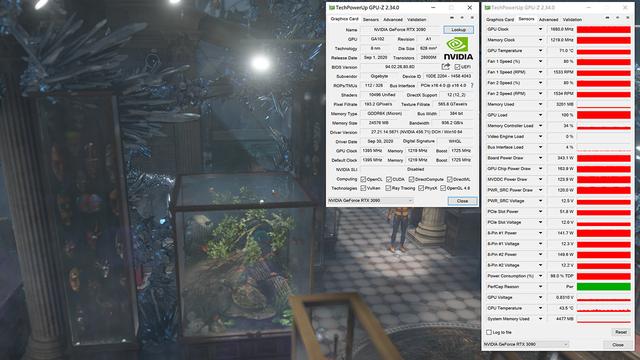Image resolution: width=640 pixels, height=360 pixels.
Task: Open the GPU Temperature sensor dropdown arrow
Action: click(x=540, y=51)
